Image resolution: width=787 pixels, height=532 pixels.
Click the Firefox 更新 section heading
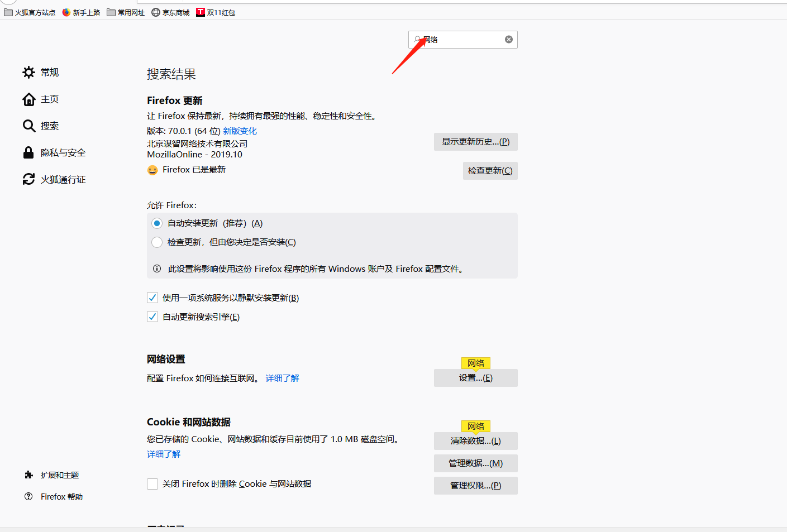[x=175, y=100]
